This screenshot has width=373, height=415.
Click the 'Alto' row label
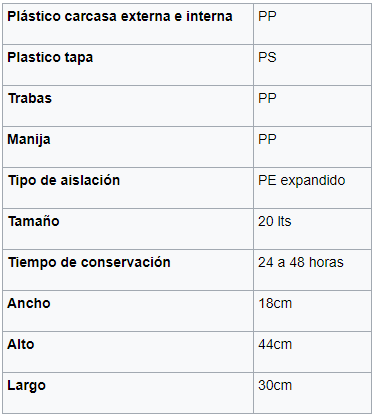click(x=21, y=344)
